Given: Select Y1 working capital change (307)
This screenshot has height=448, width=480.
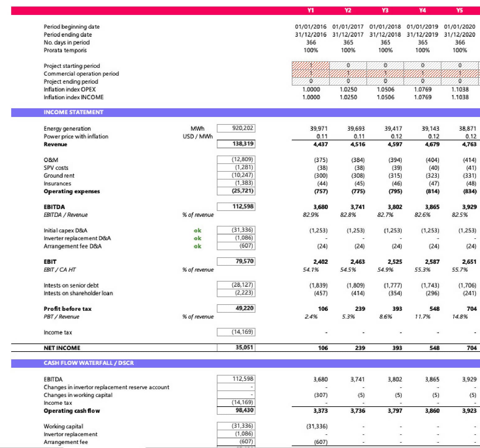Looking at the screenshot, I should [321, 395].
